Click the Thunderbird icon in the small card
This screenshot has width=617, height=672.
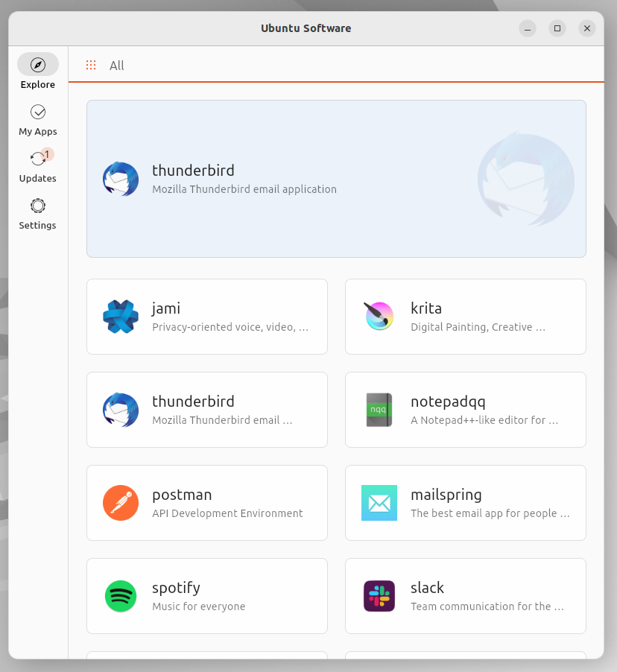pos(121,410)
